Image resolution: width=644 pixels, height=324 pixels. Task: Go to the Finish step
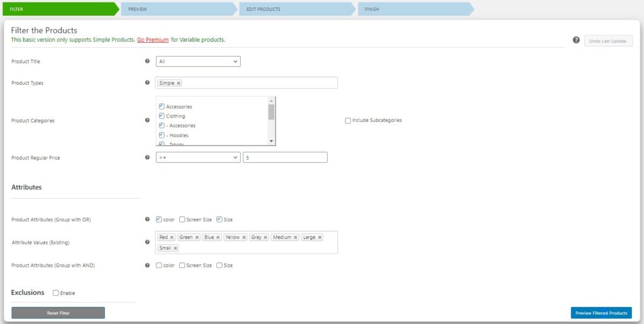(x=416, y=9)
